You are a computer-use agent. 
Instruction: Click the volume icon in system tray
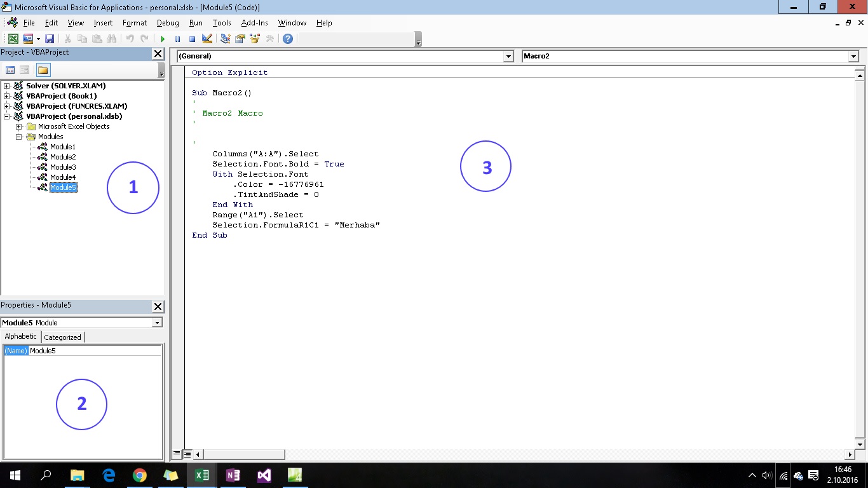coord(767,475)
